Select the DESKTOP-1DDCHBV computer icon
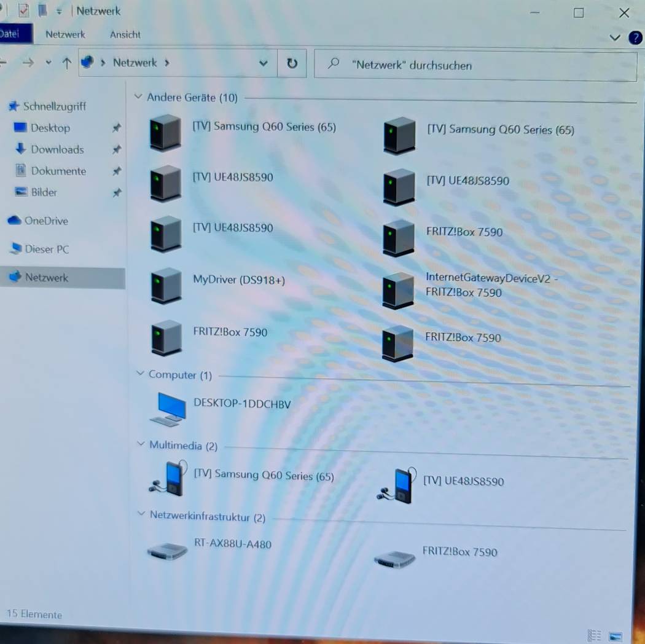 pos(168,409)
